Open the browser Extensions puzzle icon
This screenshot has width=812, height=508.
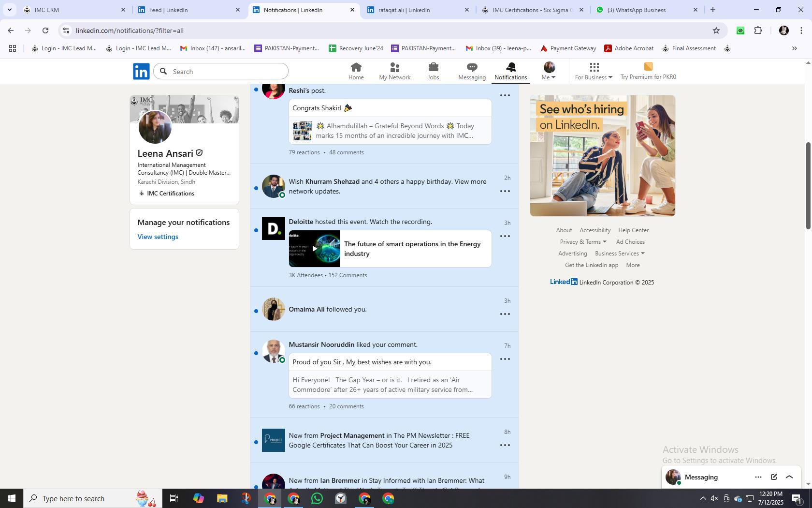click(x=758, y=30)
